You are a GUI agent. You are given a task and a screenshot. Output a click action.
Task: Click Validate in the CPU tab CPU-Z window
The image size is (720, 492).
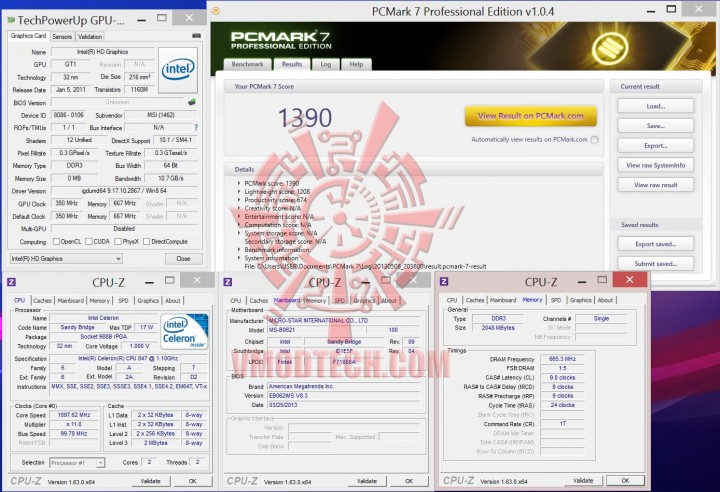click(x=151, y=481)
